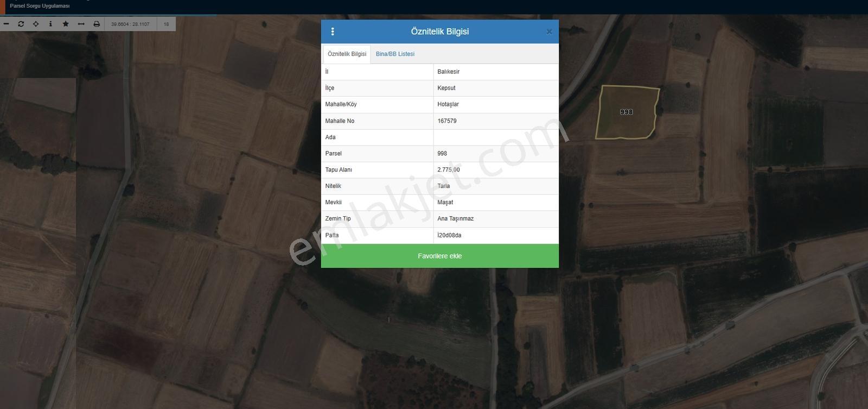
Task: Activate the crosshair locate tool
Action: [x=36, y=24]
